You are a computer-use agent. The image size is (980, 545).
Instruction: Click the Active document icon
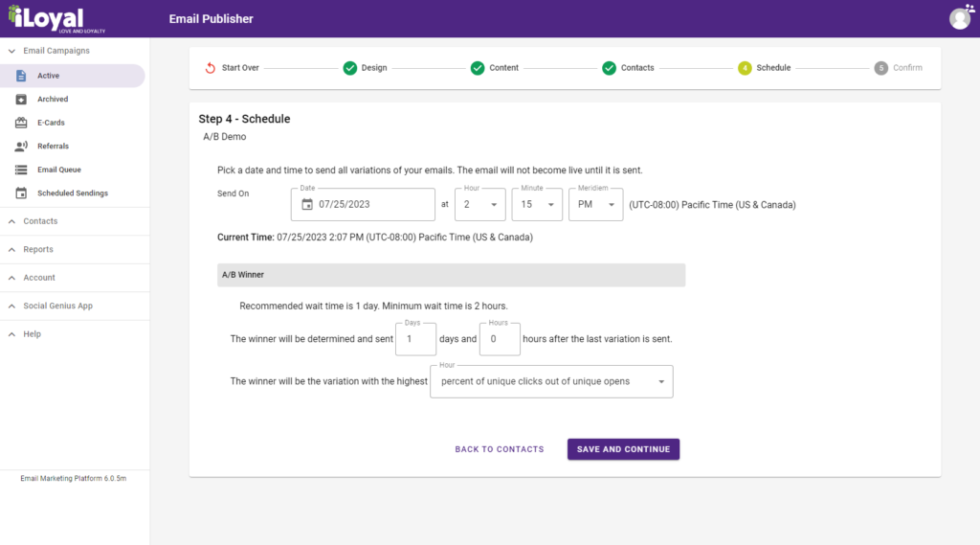[x=21, y=76]
